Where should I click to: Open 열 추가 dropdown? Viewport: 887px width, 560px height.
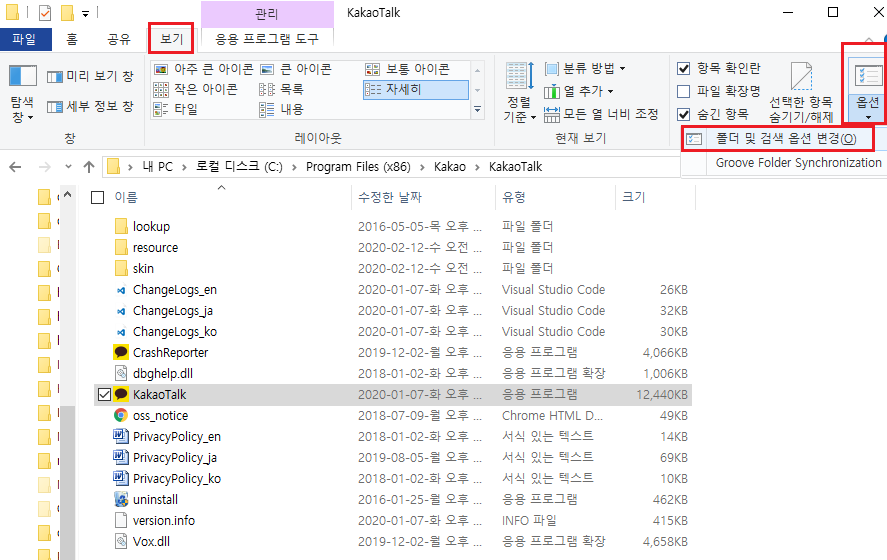pyautogui.click(x=579, y=91)
